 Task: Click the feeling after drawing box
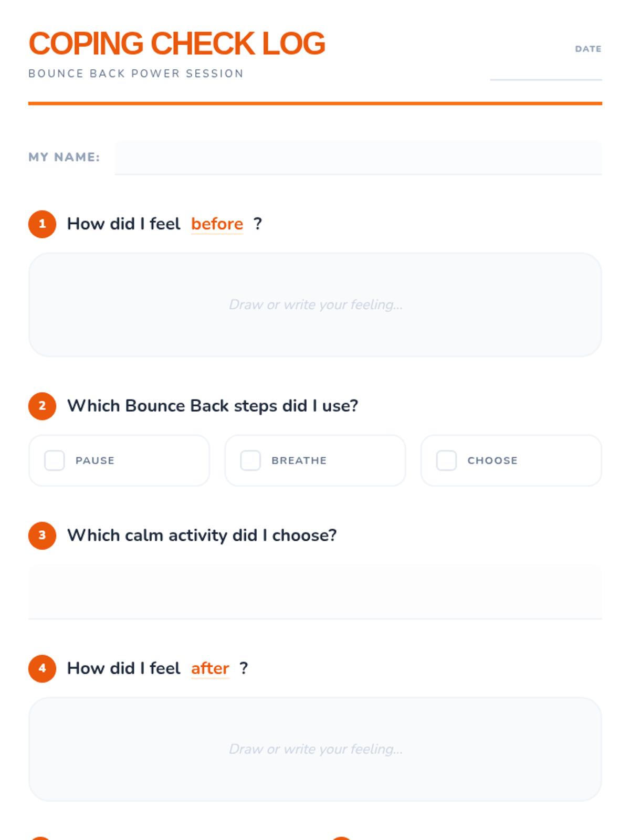pos(315,749)
